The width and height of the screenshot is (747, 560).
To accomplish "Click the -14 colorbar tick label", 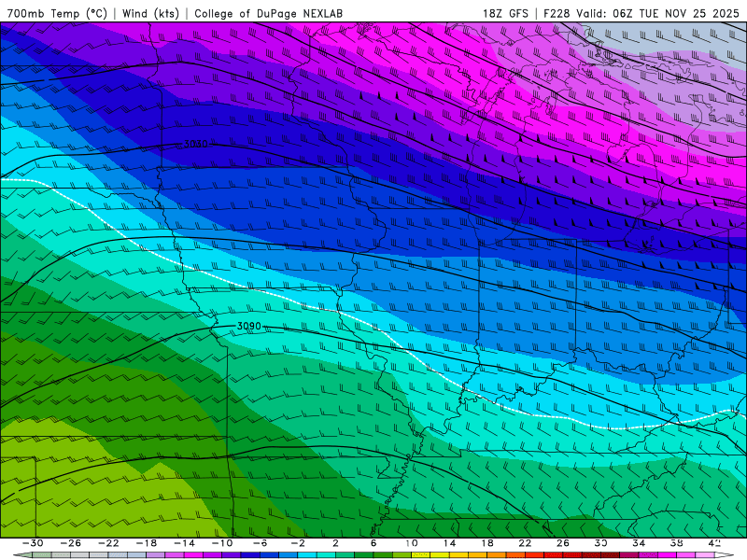I will pos(184,543).
